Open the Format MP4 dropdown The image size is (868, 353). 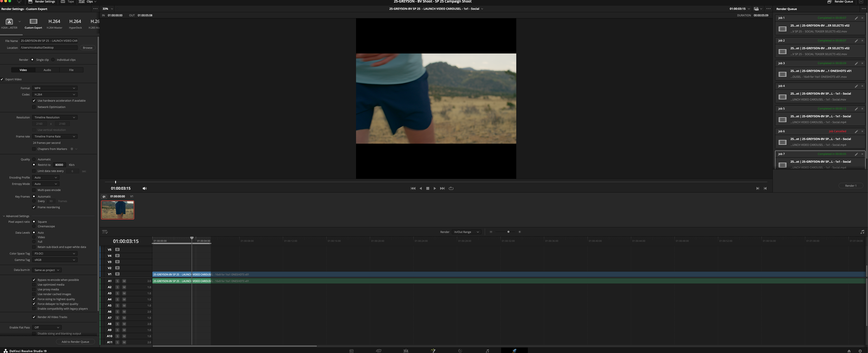[55, 88]
